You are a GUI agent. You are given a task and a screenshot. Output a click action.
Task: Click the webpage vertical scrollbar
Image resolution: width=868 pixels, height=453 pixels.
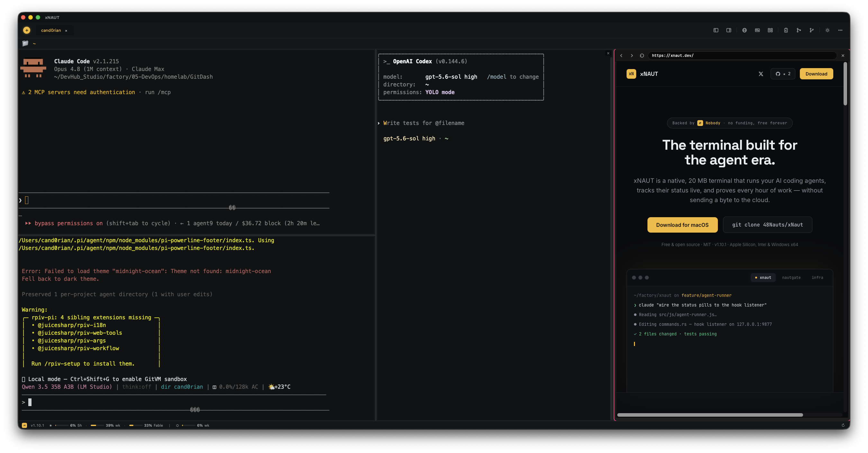[845, 84]
